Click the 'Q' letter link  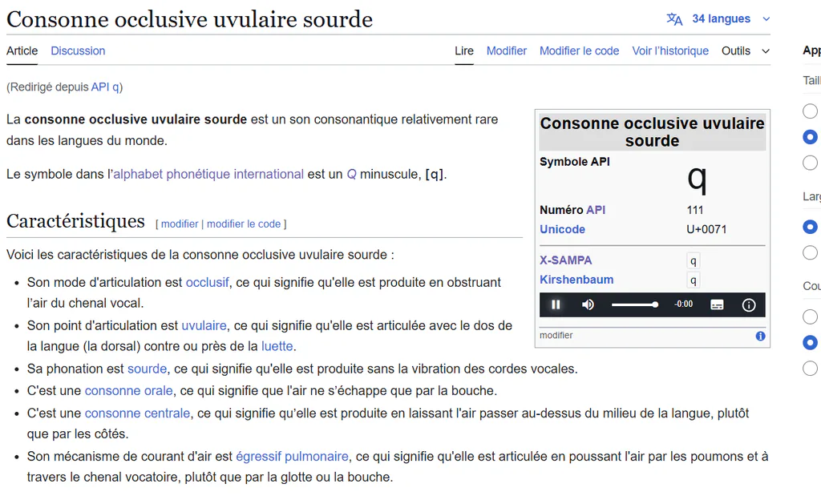pyautogui.click(x=351, y=174)
